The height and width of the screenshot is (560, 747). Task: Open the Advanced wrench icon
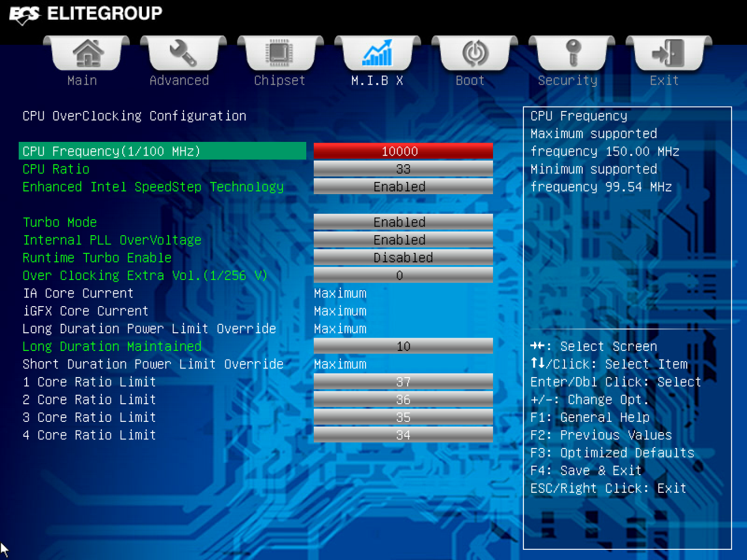click(x=184, y=53)
